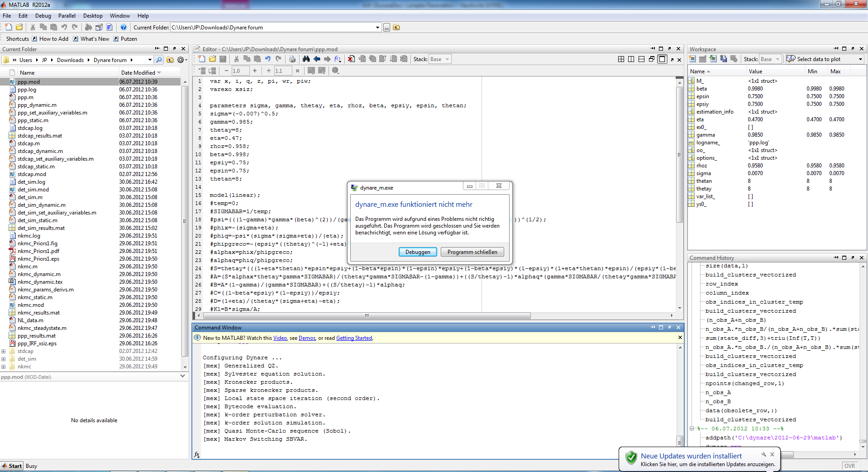Collapse command history session 06.07.2012 10:33

[692, 429]
